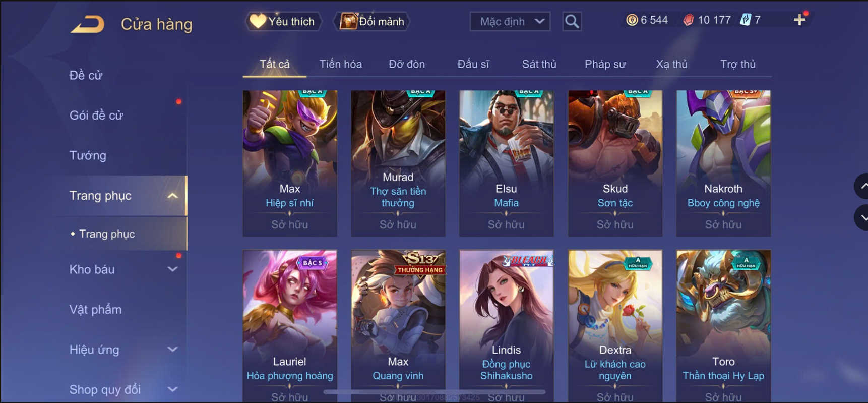Expand the Hiệu ứng sidebar section
868x403 pixels.
(172, 350)
